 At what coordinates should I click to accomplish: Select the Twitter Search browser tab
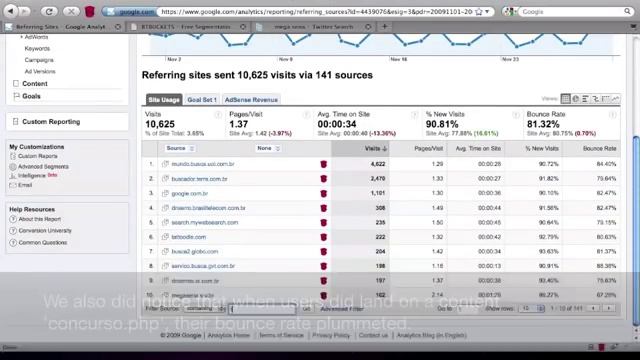313,27
